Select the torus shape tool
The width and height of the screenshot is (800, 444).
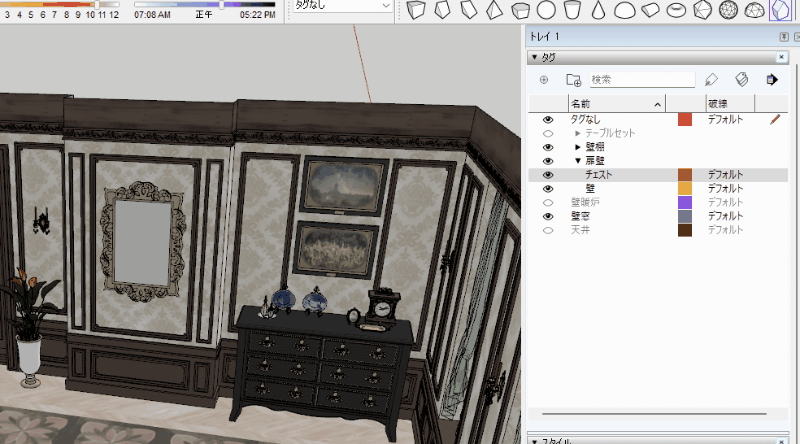[677, 10]
